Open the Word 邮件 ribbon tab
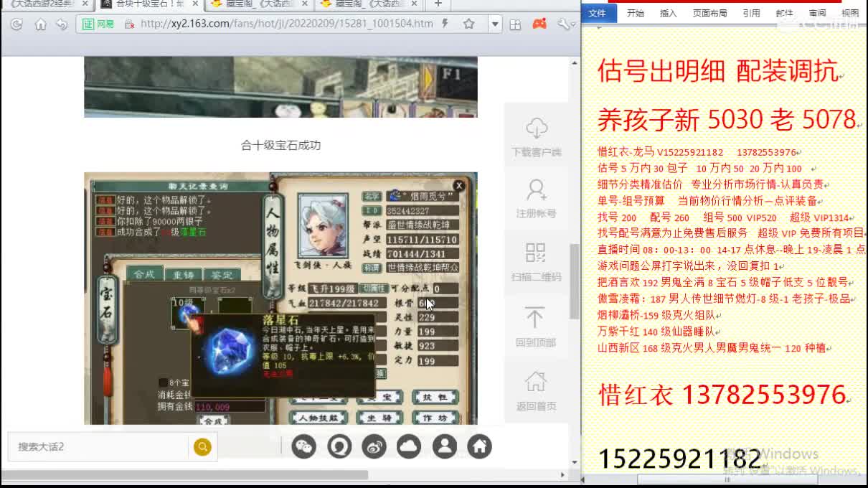The width and height of the screenshot is (868, 488). tap(784, 13)
